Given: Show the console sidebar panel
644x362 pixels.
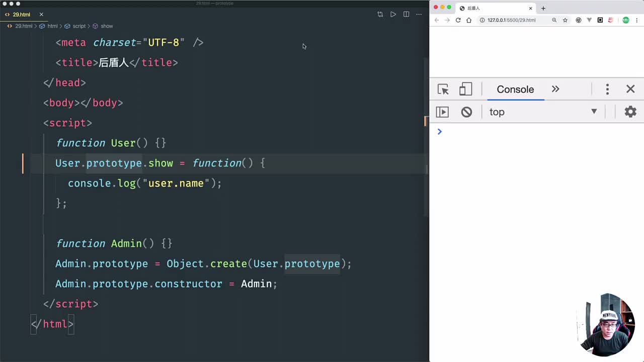Looking at the screenshot, I should click(442, 112).
